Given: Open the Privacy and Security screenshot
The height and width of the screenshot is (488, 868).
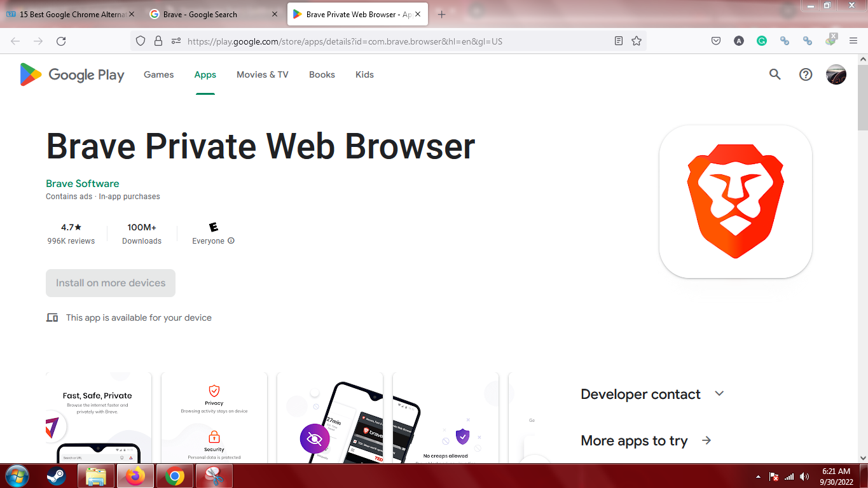Looking at the screenshot, I should point(214,417).
